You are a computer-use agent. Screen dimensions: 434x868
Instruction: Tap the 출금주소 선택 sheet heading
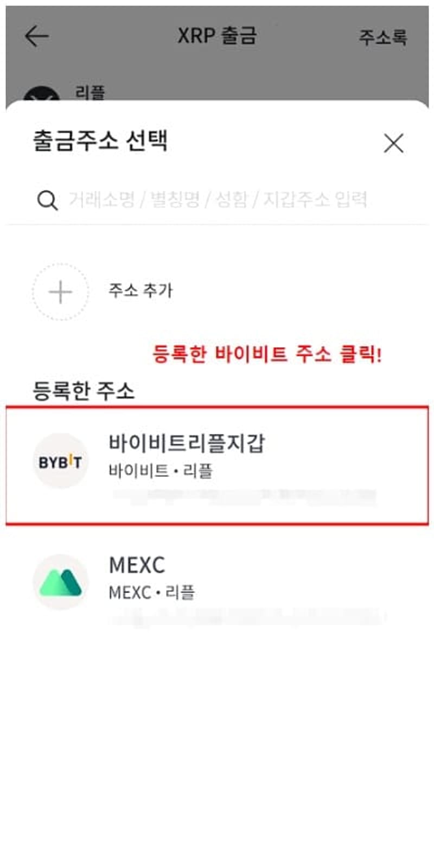coord(100,141)
